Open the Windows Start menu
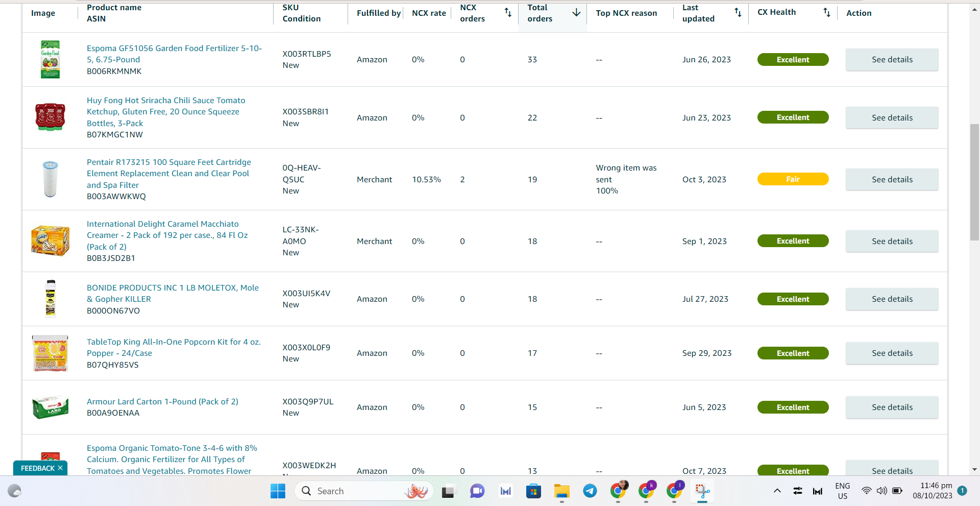The height and width of the screenshot is (506, 980). [278, 491]
